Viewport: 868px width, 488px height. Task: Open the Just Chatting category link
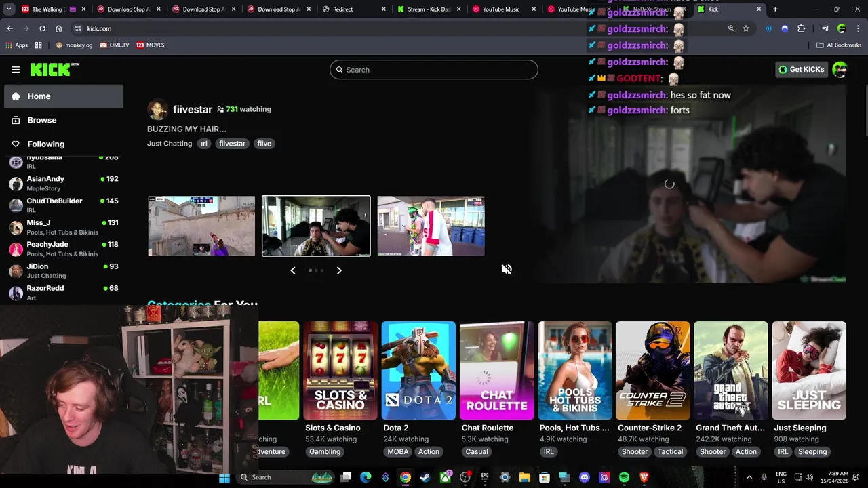point(170,144)
